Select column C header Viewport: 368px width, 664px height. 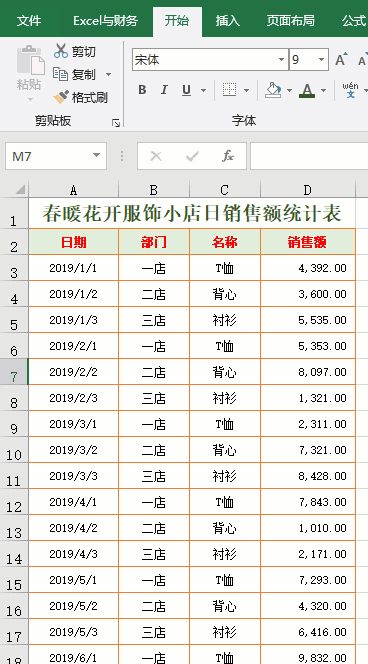coord(225,190)
